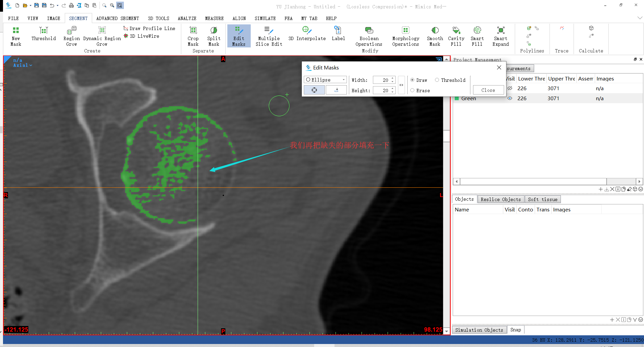The height and width of the screenshot is (347, 644).
Task: Activate the Region Grow tool
Action: click(71, 36)
